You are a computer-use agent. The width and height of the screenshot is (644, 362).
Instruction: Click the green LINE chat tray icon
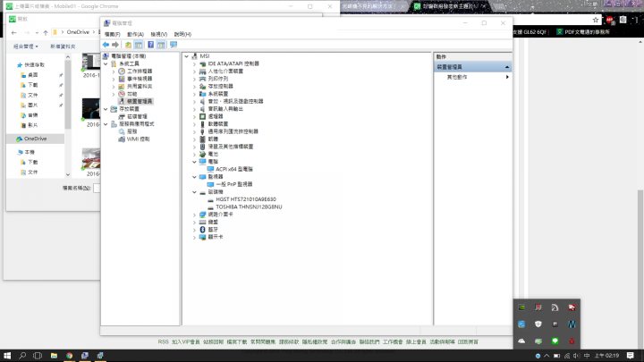(555, 341)
